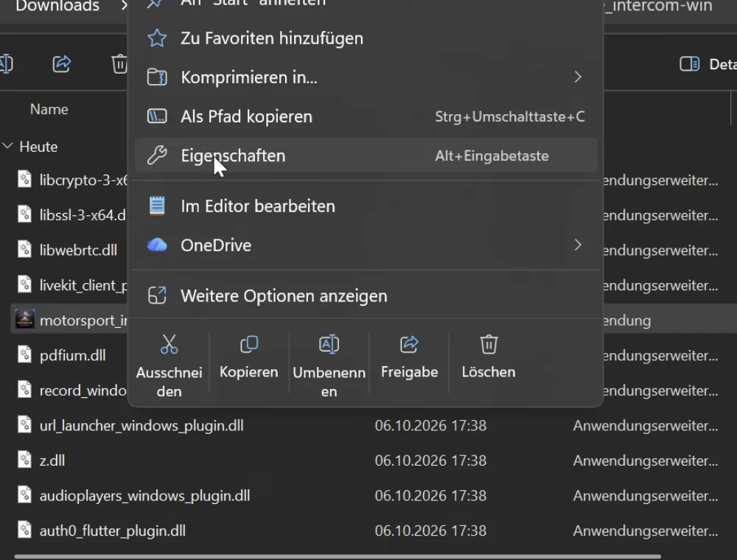The width and height of the screenshot is (737, 560).
Task: Toggle the Details pane button
Action: click(x=708, y=64)
